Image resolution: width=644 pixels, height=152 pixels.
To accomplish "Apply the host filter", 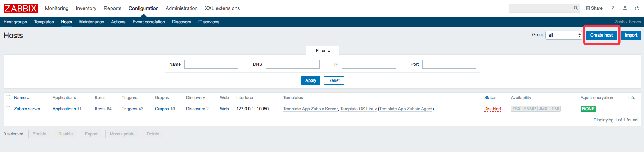I will [x=310, y=80].
